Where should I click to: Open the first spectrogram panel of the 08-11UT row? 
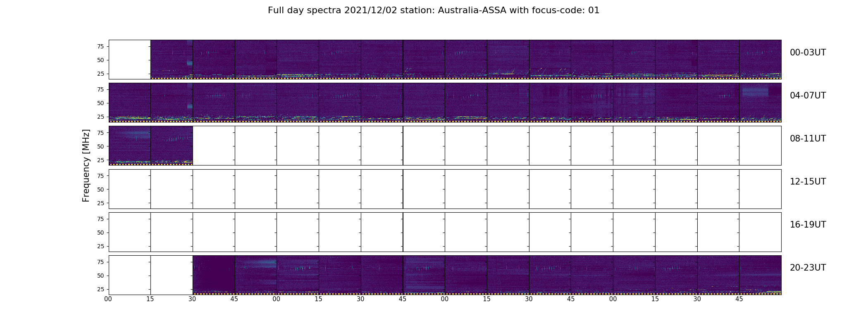pos(130,146)
